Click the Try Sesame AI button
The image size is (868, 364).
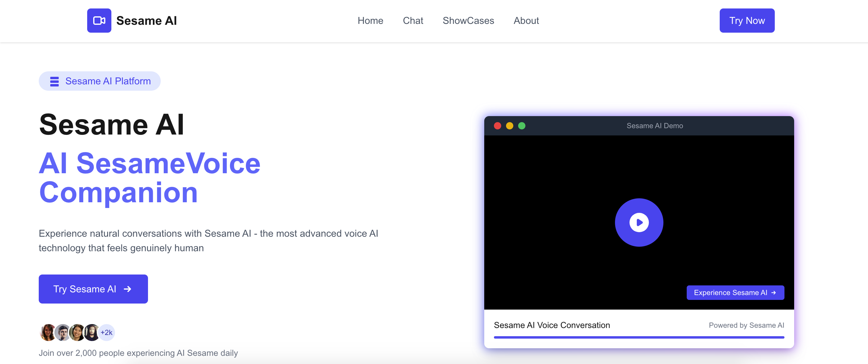click(93, 289)
